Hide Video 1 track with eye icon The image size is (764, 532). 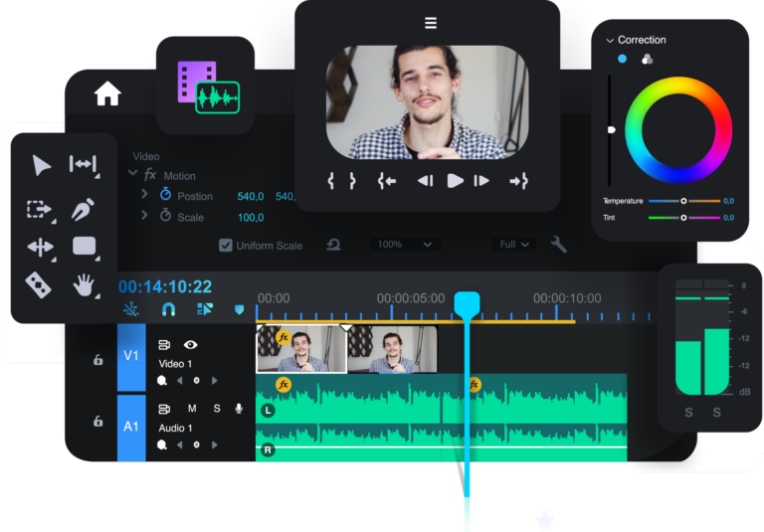[x=191, y=345]
